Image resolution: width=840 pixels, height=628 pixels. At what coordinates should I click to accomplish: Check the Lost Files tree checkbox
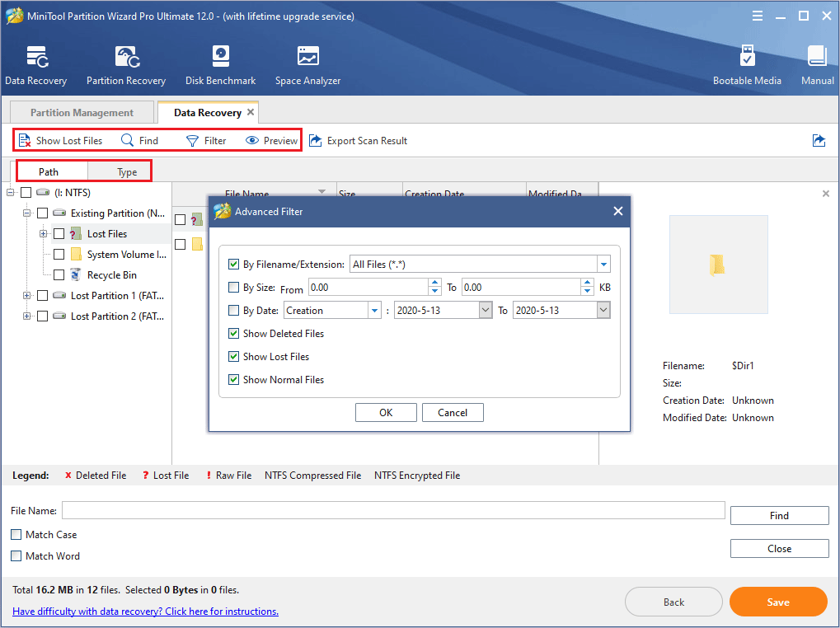tap(59, 234)
